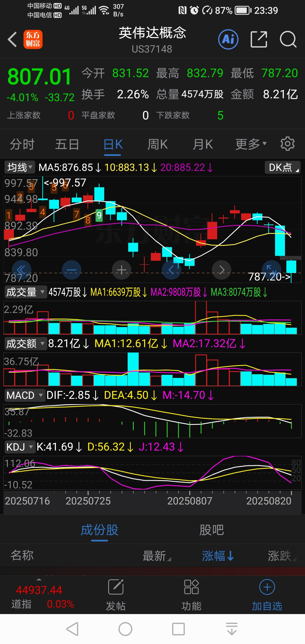Open the 功能 functions icon

coord(191,595)
